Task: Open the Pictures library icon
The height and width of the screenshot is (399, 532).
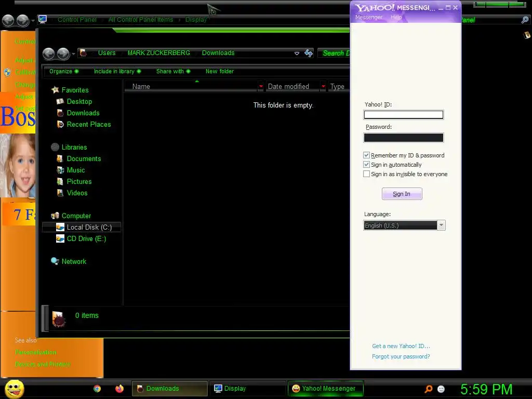Action: 60,181
